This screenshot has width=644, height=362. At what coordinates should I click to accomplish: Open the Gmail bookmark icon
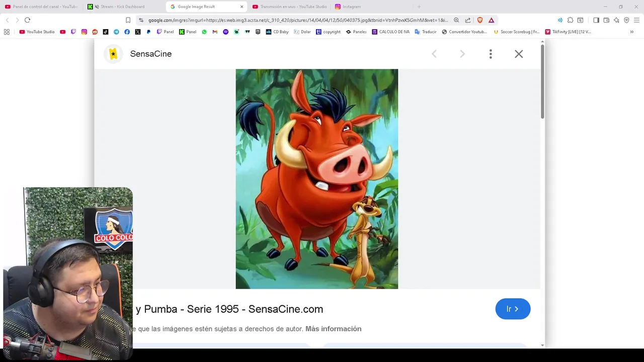tap(215, 32)
